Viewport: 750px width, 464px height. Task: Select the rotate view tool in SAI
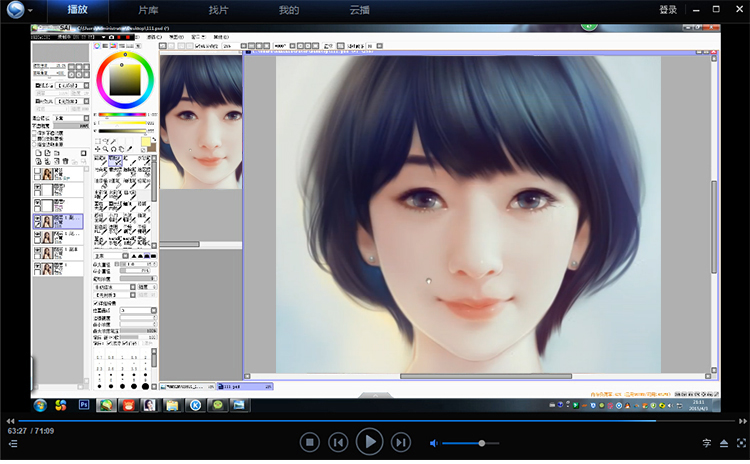pos(113,149)
